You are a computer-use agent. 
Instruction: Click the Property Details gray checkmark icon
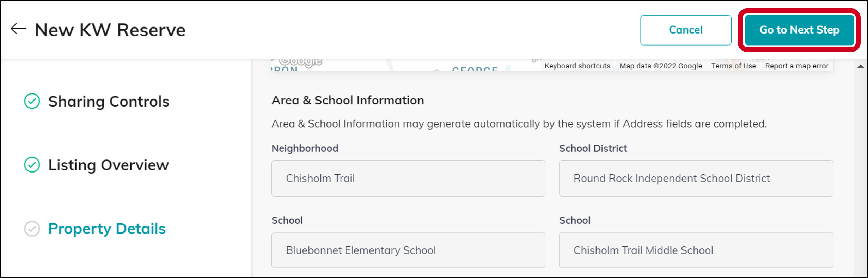pos(32,229)
